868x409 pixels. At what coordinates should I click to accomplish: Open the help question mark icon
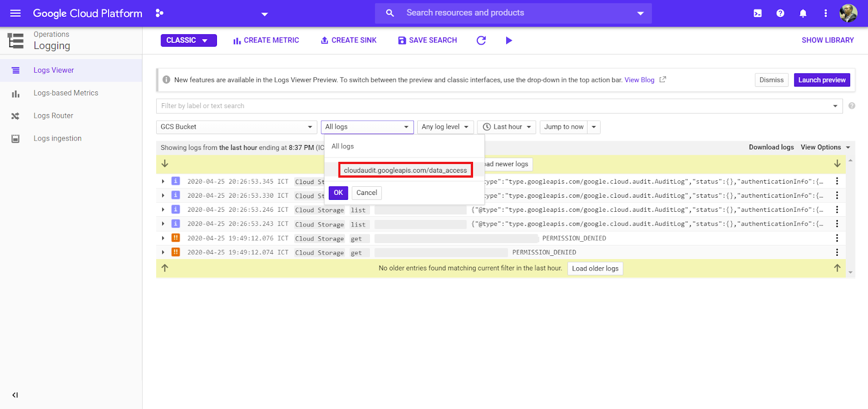tap(780, 13)
